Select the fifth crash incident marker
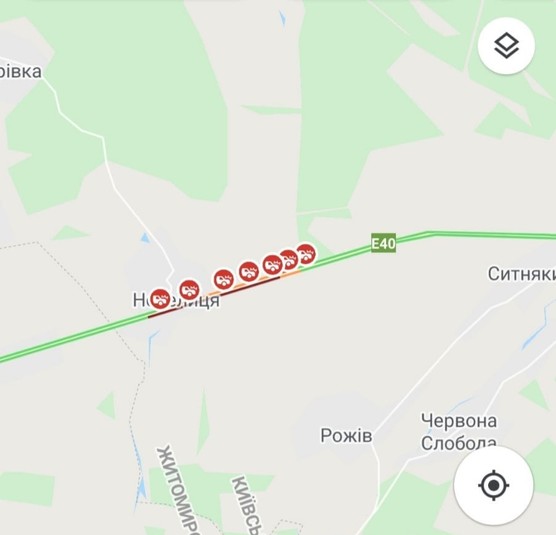This screenshot has height=535, width=556. [x=272, y=265]
